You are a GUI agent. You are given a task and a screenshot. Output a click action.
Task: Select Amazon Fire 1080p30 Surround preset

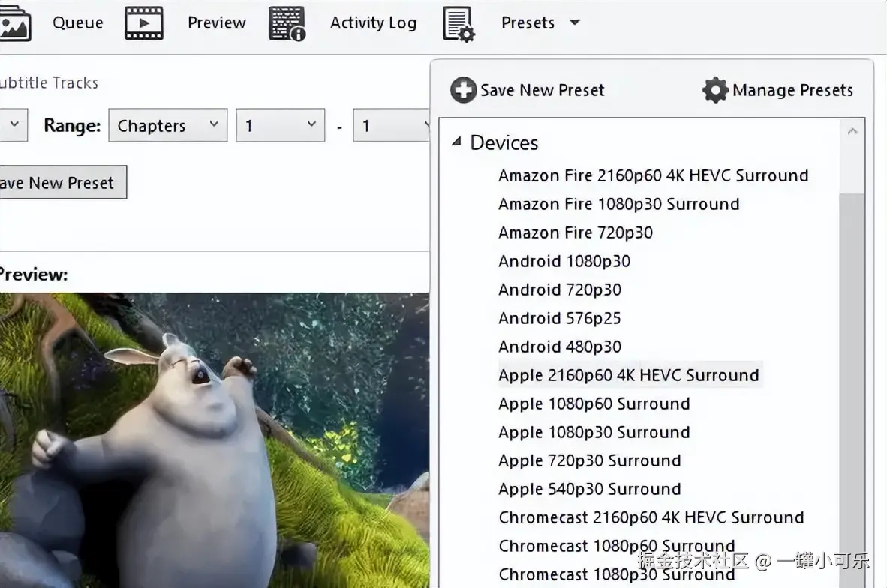click(x=619, y=204)
